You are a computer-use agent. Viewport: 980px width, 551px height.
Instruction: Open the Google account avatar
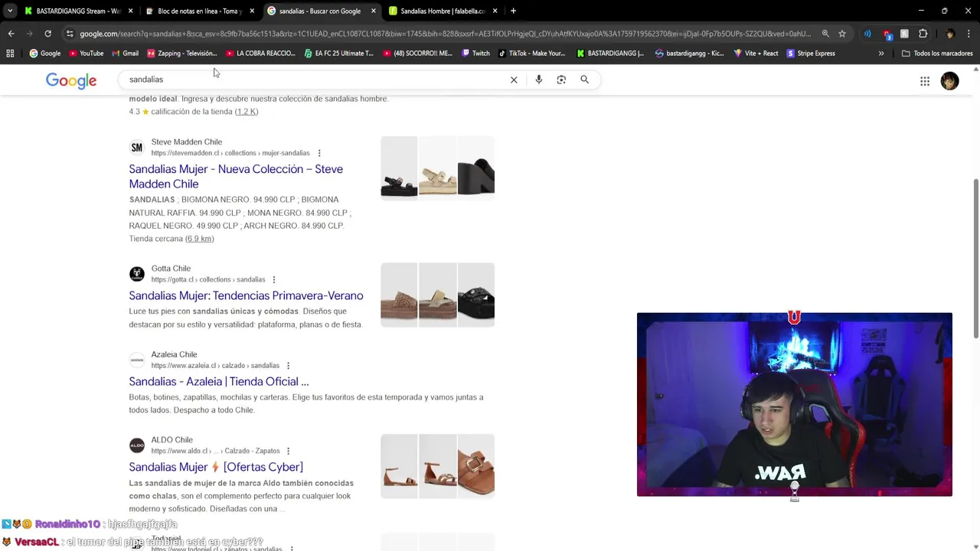(949, 81)
